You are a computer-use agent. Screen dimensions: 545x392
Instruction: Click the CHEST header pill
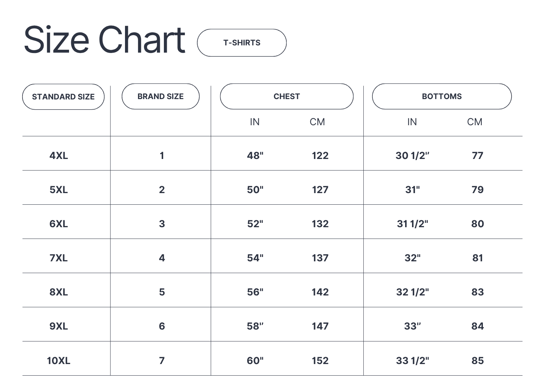click(x=287, y=97)
